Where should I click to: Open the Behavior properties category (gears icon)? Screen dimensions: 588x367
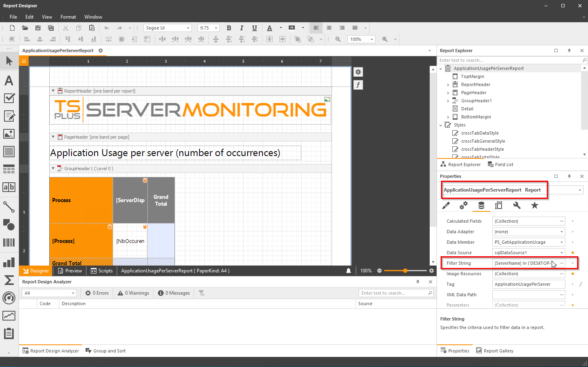(x=463, y=205)
